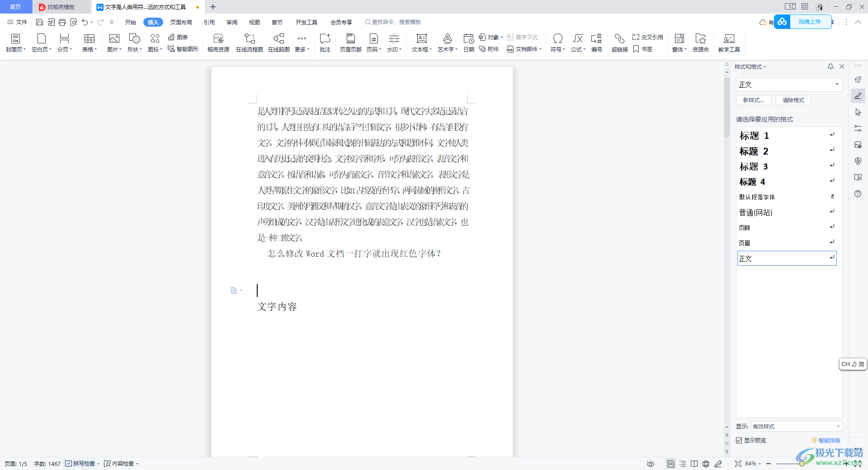Open the zoom percentage 84% dropdown
This screenshot has height=470, width=868.
(753, 464)
